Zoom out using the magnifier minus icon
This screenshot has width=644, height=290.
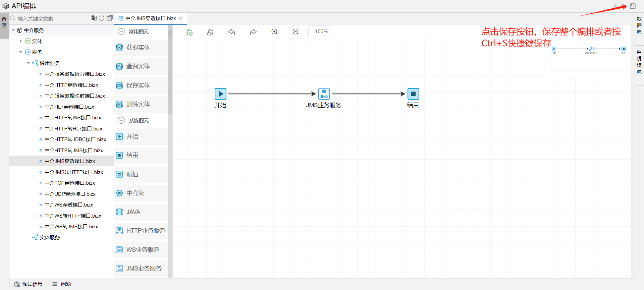(x=296, y=32)
